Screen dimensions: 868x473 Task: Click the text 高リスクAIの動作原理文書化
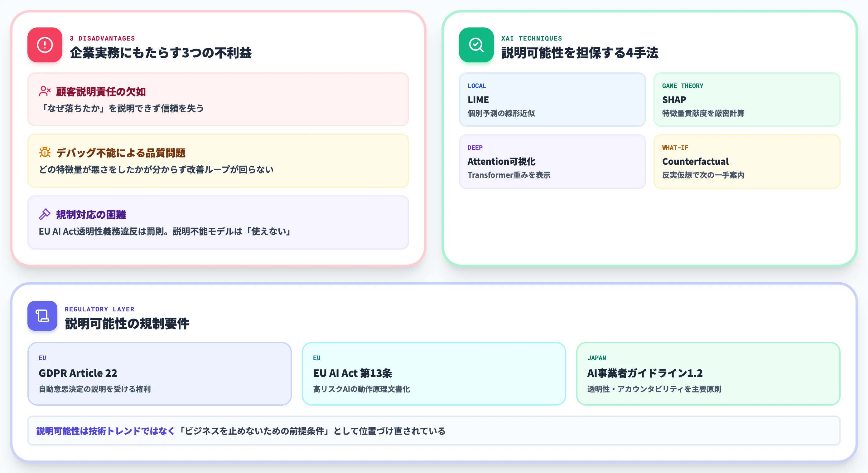click(362, 389)
